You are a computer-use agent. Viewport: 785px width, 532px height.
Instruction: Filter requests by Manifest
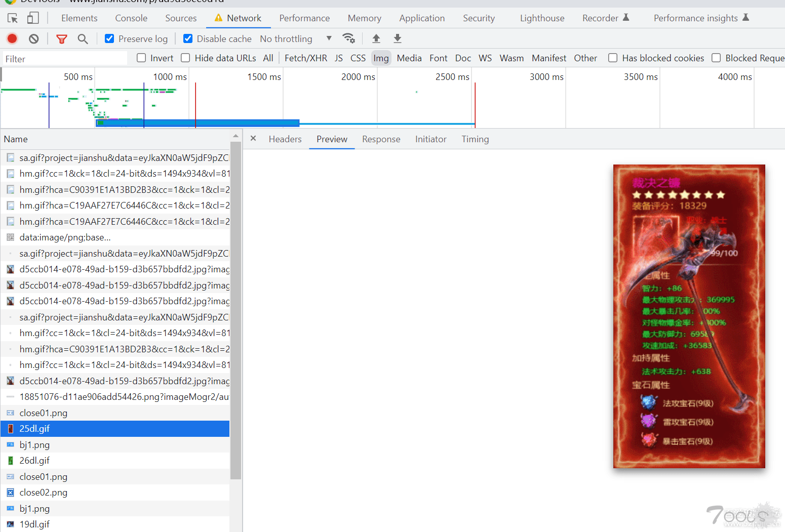coord(549,58)
